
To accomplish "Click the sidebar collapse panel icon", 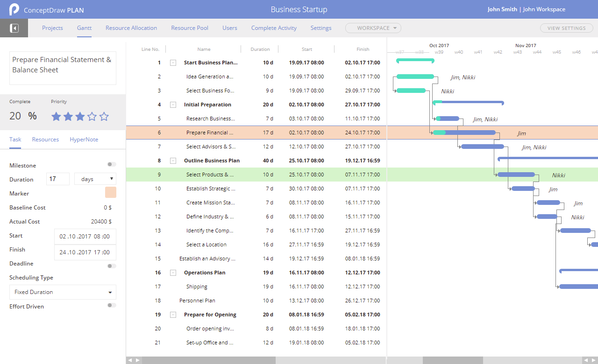I will [x=14, y=28].
